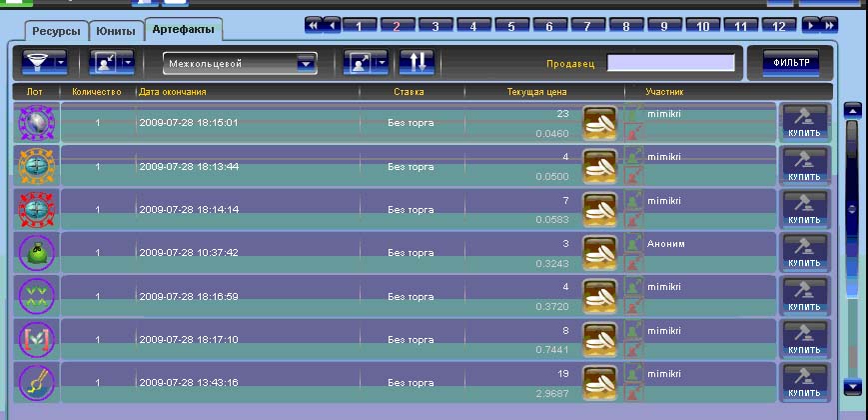Expand the dropdown arrow left of Продавец
The height and width of the screenshot is (420, 868).
(x=385, y=63)
